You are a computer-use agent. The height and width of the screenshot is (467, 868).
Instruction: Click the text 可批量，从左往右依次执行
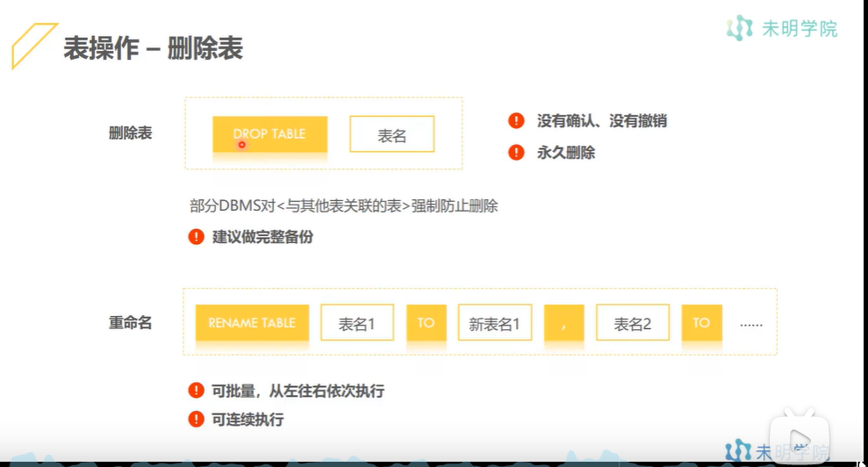pos(298,392)
